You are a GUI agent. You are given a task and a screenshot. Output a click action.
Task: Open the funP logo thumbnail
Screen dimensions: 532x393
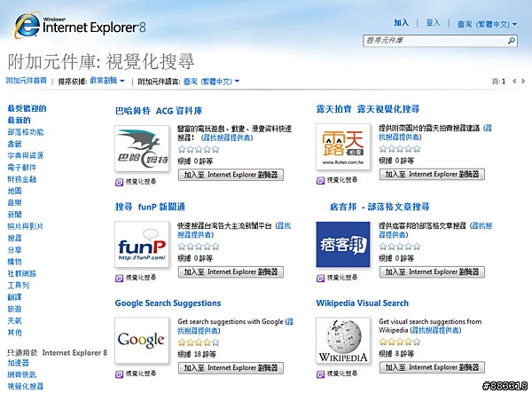pos(142,244)
